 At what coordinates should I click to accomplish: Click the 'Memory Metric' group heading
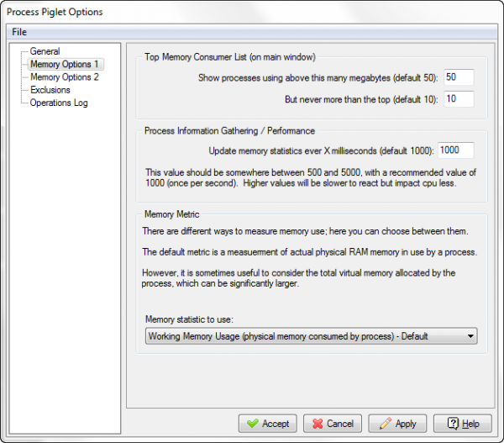tap(171, 214)
